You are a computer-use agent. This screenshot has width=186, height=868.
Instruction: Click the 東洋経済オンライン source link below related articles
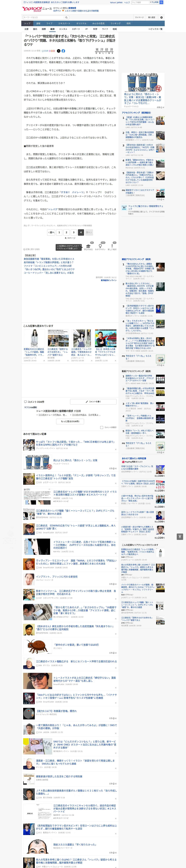(108, 280)
